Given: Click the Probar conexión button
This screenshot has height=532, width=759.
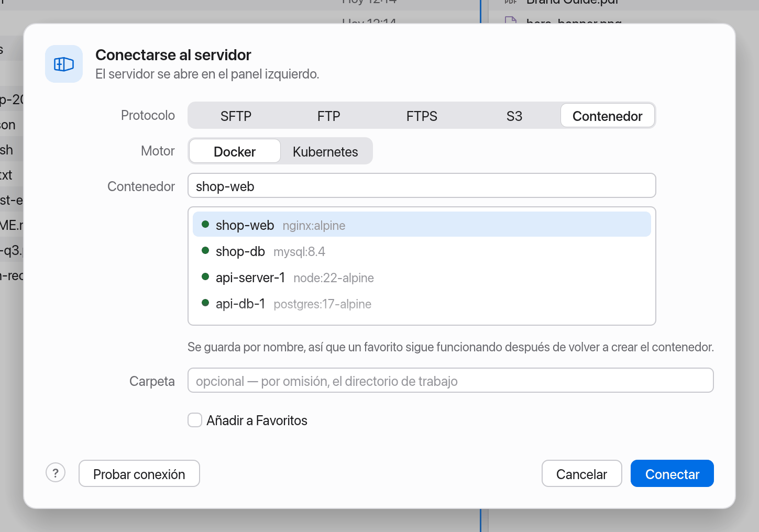Looking at the screenshot, I should (139, 473).
